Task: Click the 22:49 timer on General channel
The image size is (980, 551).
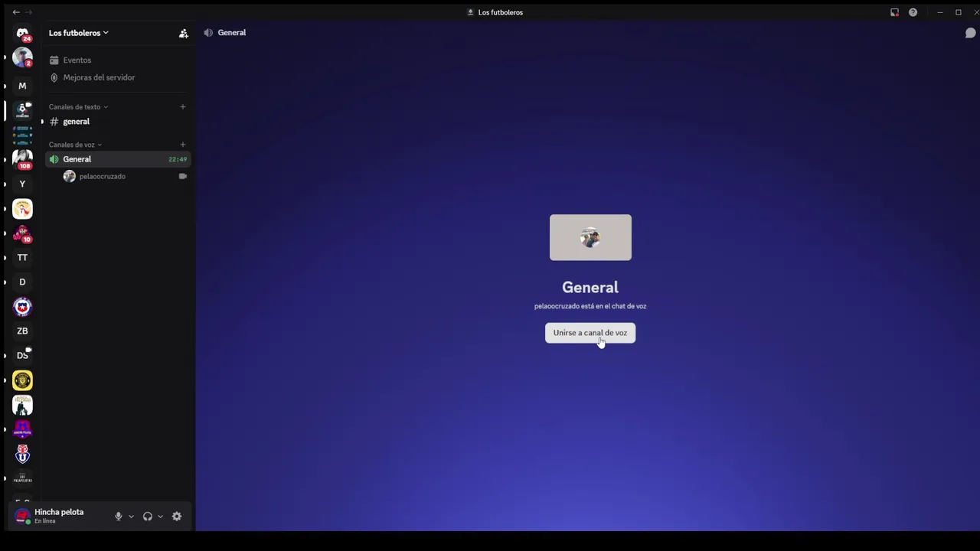Action: coord(178,159)
